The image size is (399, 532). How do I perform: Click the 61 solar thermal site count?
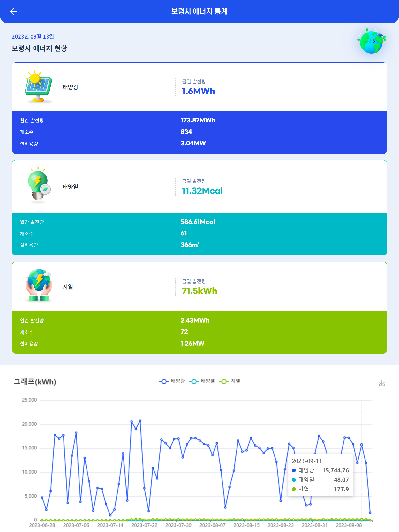point(184,233)
